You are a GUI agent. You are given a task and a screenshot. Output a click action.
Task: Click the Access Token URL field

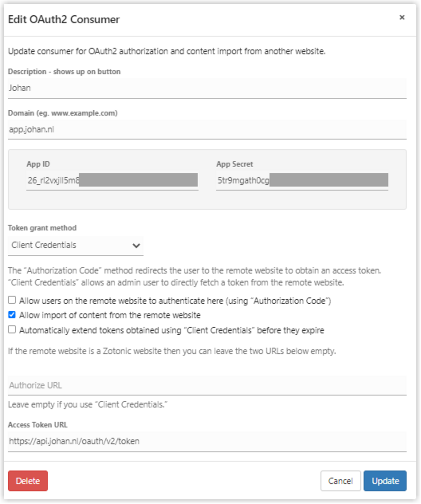coord(207,442)
